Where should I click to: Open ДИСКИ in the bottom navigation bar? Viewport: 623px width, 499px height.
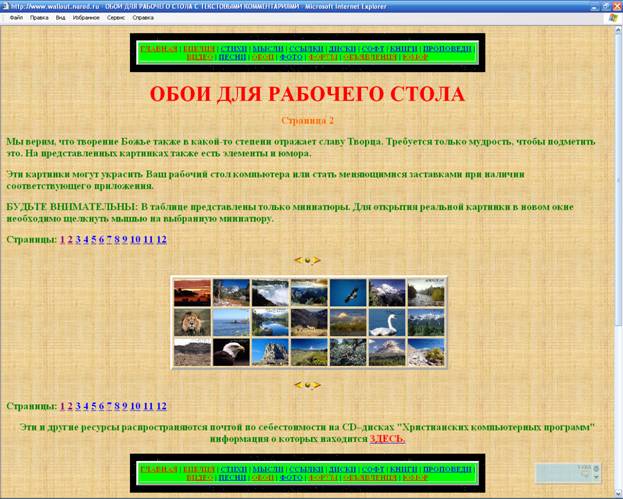[x=342, y=469]
